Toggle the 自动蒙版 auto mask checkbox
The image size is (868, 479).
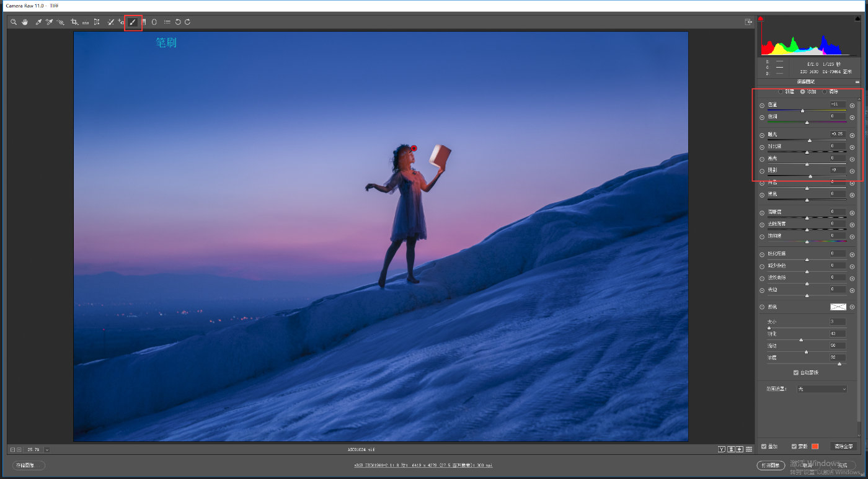(796, 372)
